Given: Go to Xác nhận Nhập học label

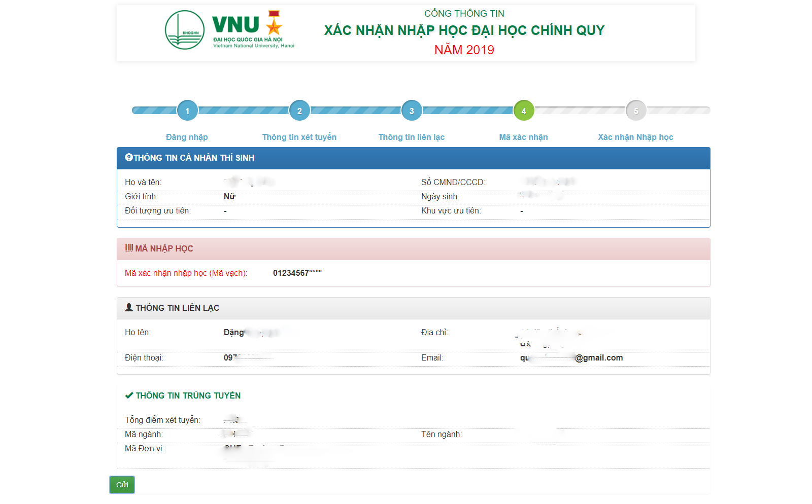Looking at the screenshot, I should [x=635, y=137].
